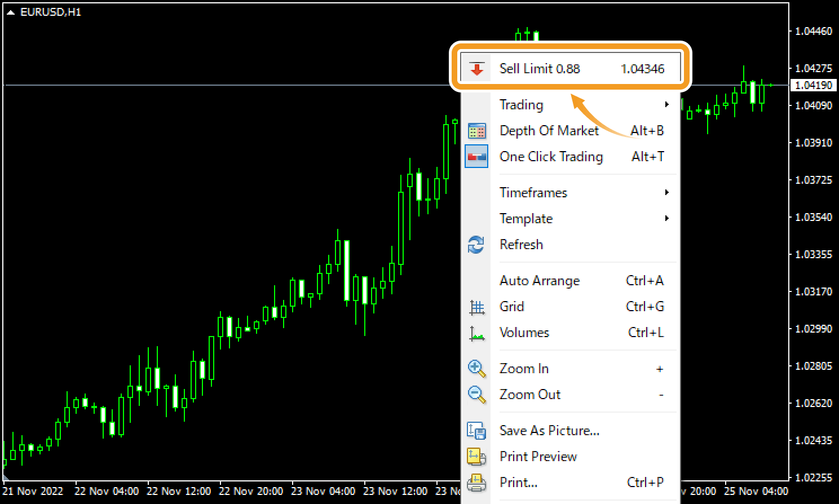
Task: Enable One Click Trading
Action: (x=551, y=157)
